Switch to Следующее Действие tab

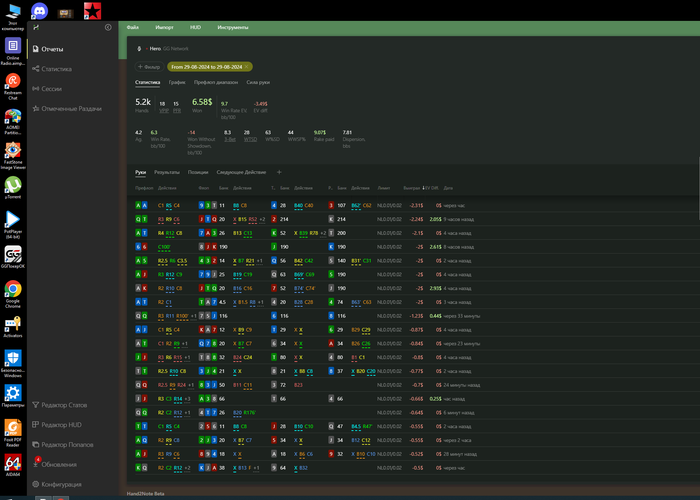(x=241, y=172)
